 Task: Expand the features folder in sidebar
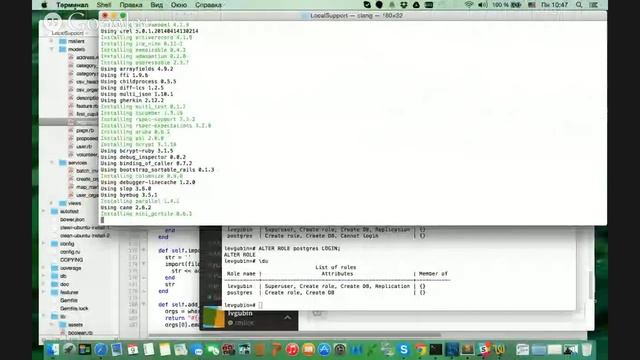click(44, 292)
